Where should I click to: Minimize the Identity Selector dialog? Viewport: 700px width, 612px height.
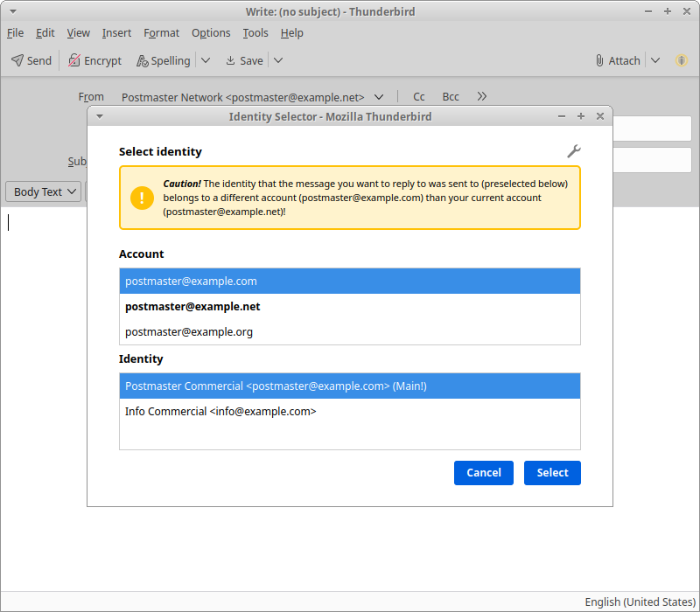pos(562,116)
